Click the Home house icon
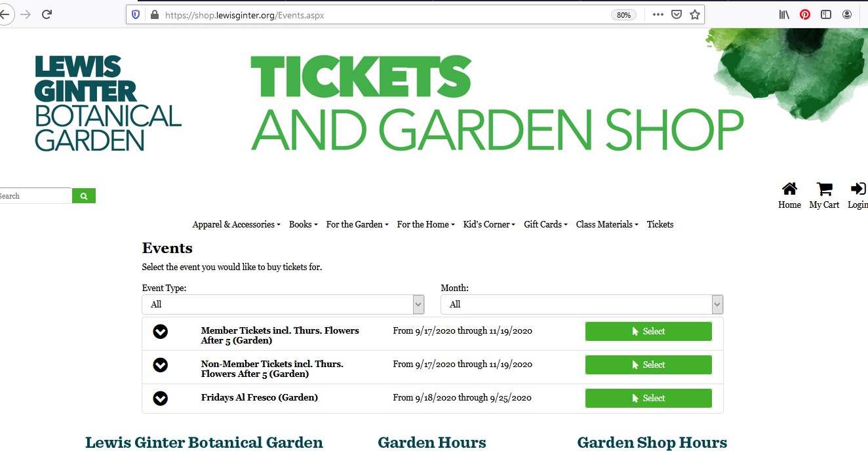 tap(789, 189)
